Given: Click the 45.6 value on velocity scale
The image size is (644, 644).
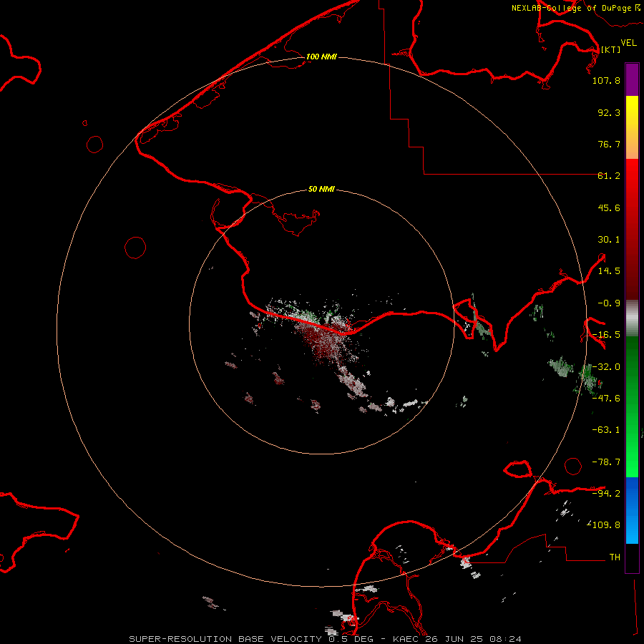Looking at the screenshot, I should [609, 208].
